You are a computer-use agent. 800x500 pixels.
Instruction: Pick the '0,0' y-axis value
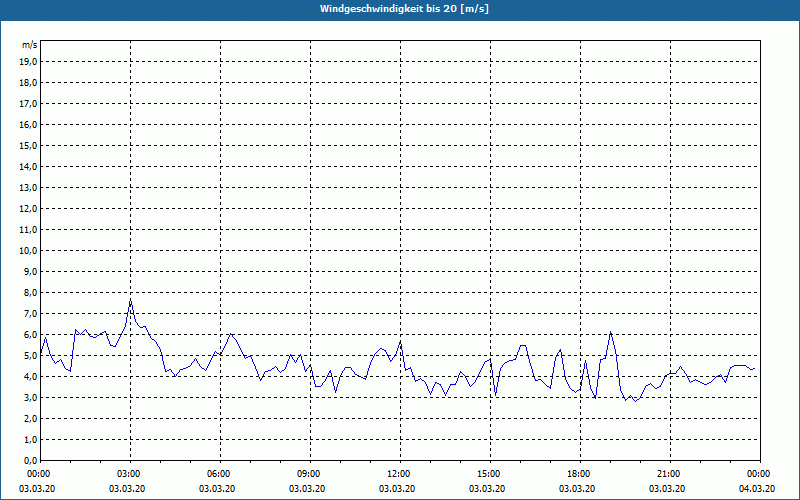pyautogui.click(x=30, y=461)
